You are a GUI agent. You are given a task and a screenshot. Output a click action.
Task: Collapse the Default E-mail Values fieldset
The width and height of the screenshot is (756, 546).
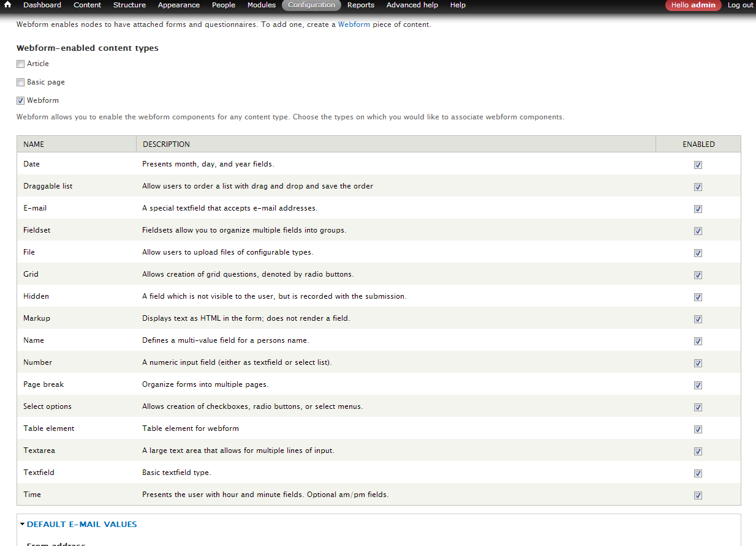pyautogui.click(x=81, y=525)
